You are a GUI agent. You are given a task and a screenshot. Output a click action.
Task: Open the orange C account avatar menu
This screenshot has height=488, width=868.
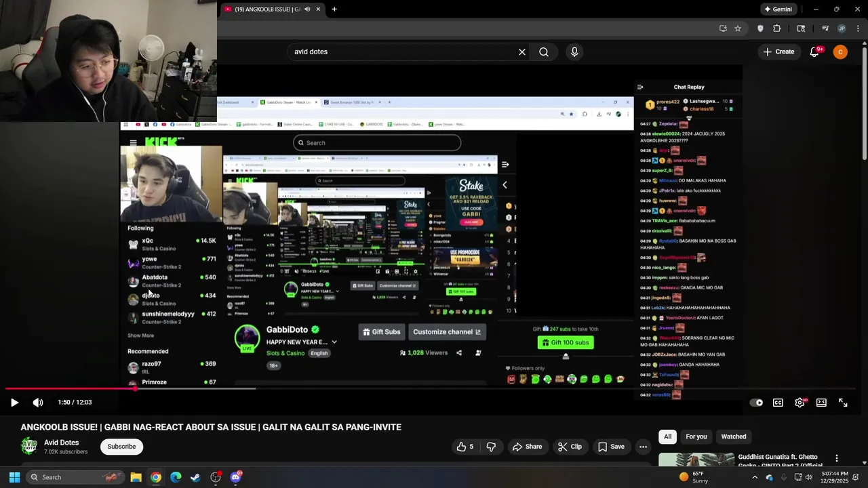coord(840,52)
